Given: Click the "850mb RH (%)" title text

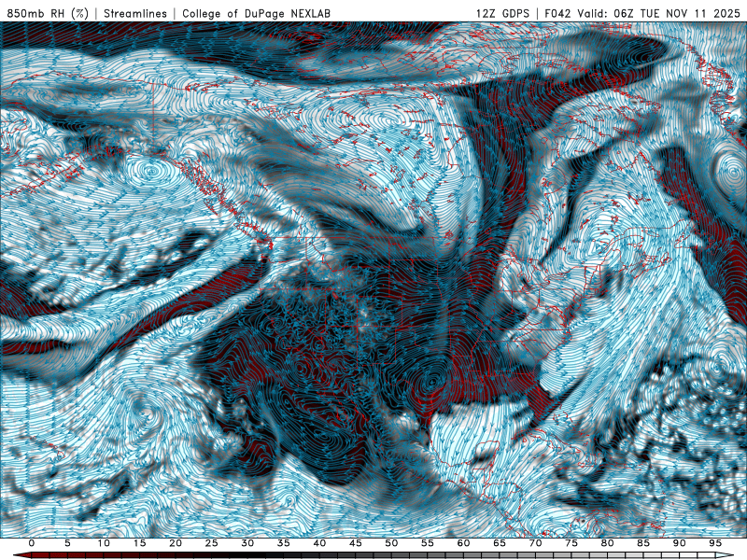Looking at the screenshot, I should pos(48,13).
